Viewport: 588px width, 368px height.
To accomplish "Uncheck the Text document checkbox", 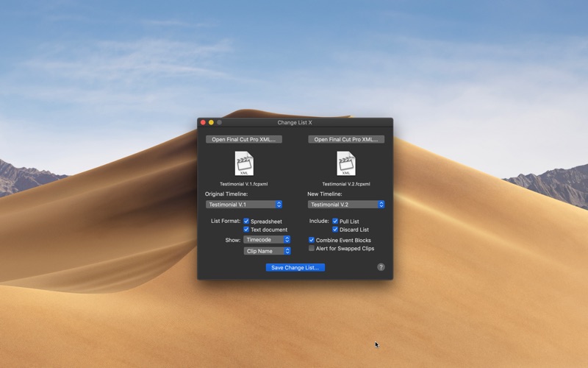I will (x=246, y=230).
